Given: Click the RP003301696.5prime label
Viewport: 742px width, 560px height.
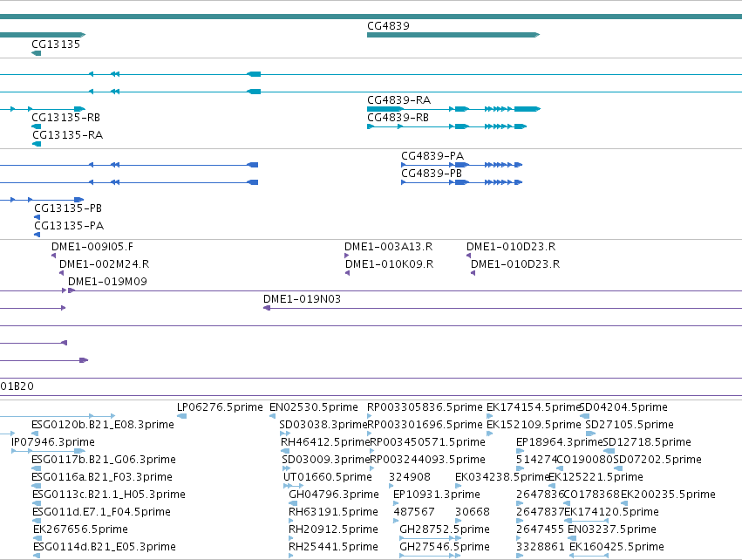Looking at the screenshot, I should pyautogui.click(x=425, y=425).
